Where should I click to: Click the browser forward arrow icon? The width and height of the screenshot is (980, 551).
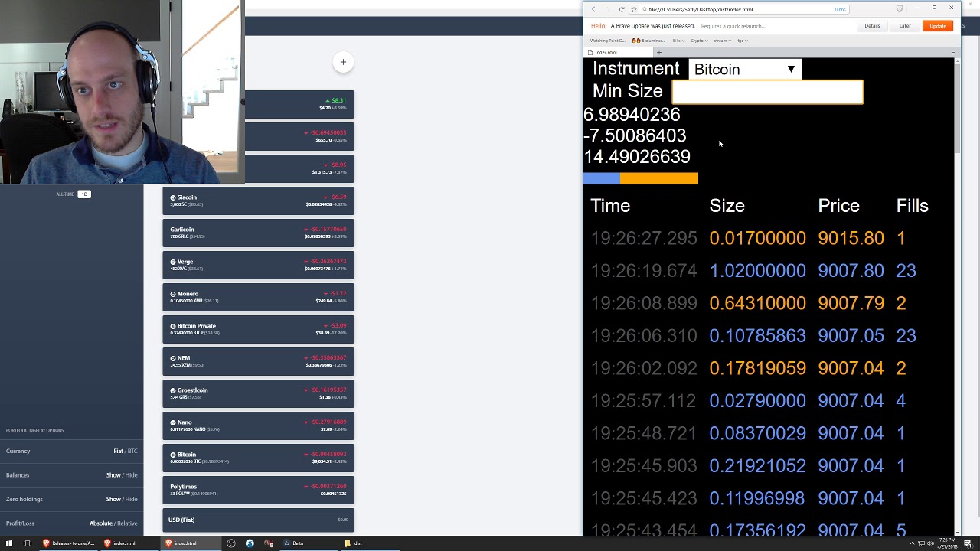pos(608,9)
